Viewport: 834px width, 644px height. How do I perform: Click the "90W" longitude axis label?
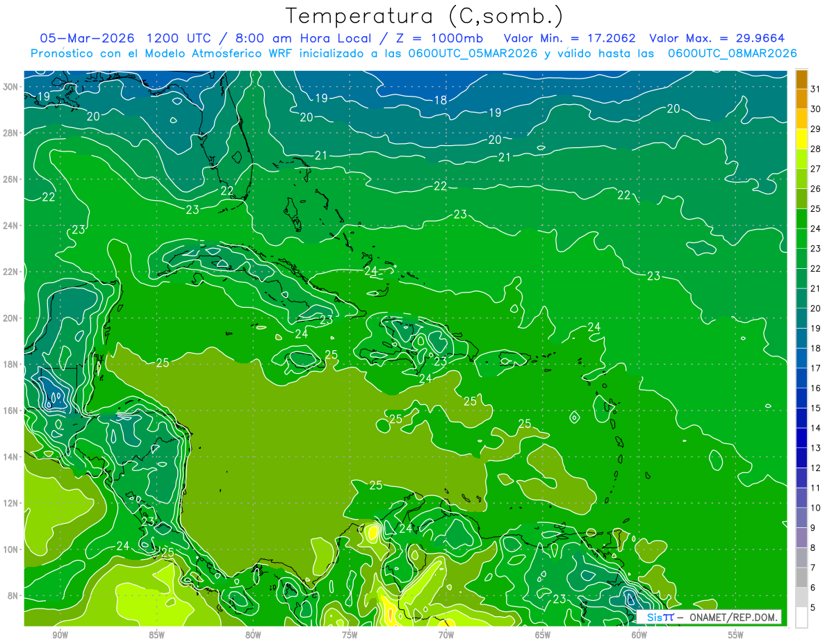[60, 635]
